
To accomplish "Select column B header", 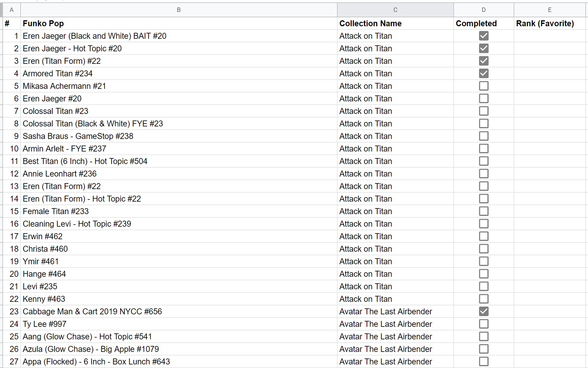I will click(x=178, y=10).
